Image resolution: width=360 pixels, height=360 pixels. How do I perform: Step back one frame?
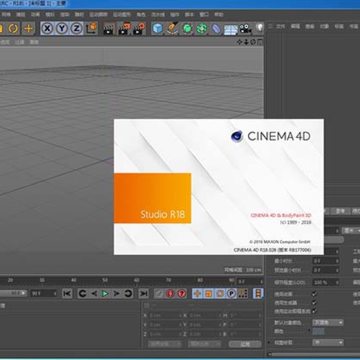(94, 294)
